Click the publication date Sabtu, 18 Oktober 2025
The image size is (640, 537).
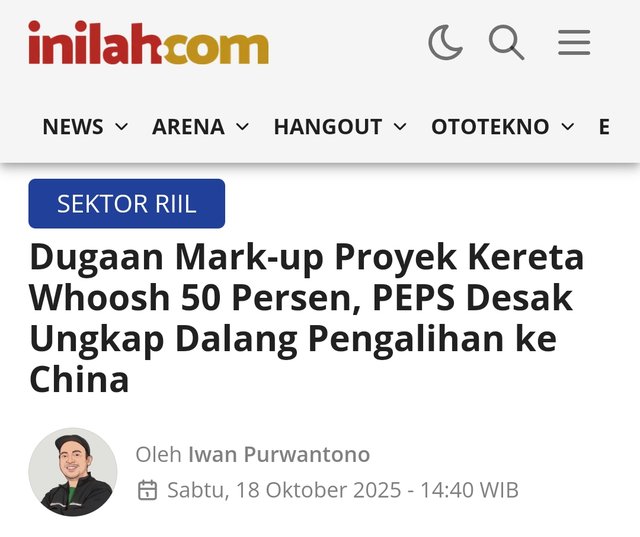point(284,490)
